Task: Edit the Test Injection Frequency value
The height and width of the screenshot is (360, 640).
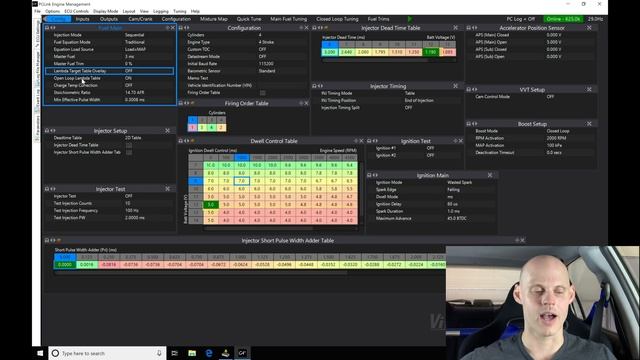Action: coord(132,211)
